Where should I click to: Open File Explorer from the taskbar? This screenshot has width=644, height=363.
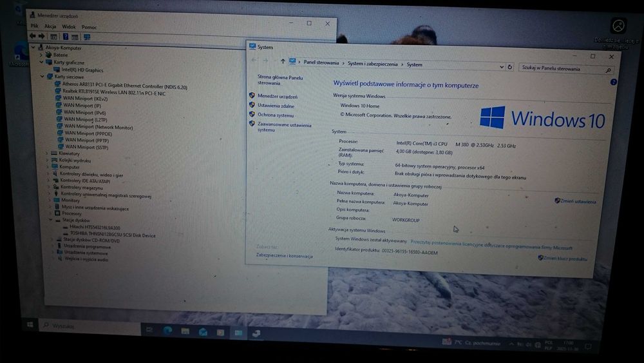coord(185,331)
